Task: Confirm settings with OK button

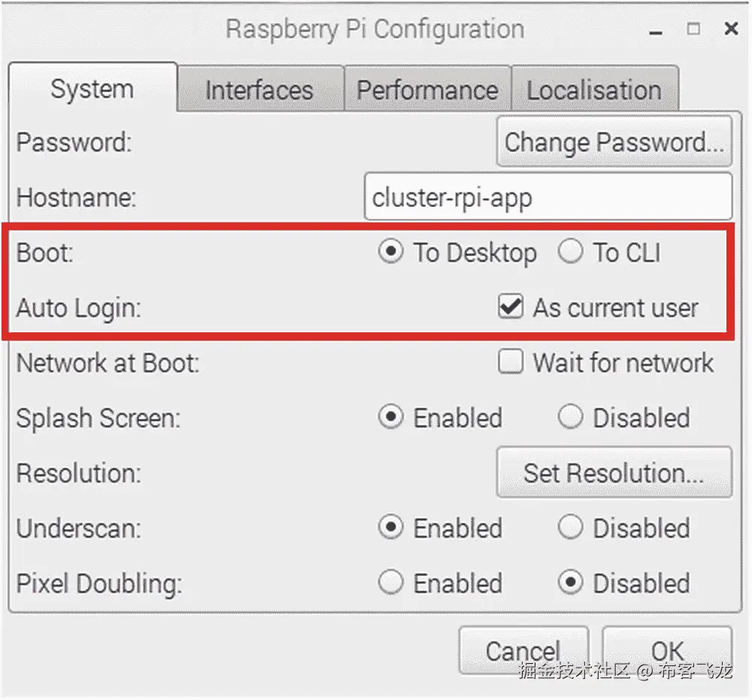Action: [667, 650]
